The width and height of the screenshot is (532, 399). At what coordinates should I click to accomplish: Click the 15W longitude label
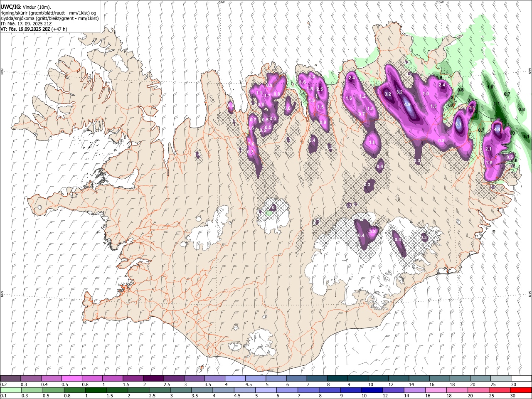pos(440,2)
